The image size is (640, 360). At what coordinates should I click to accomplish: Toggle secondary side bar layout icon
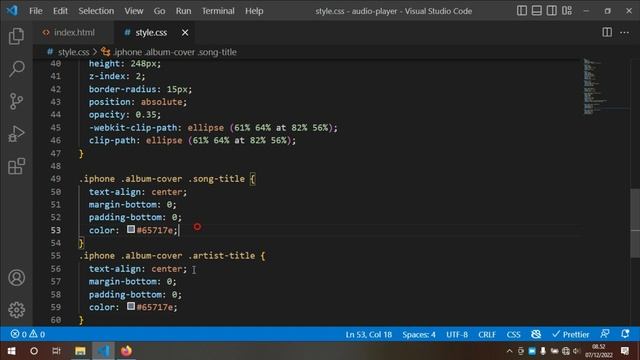click(551, 11)
